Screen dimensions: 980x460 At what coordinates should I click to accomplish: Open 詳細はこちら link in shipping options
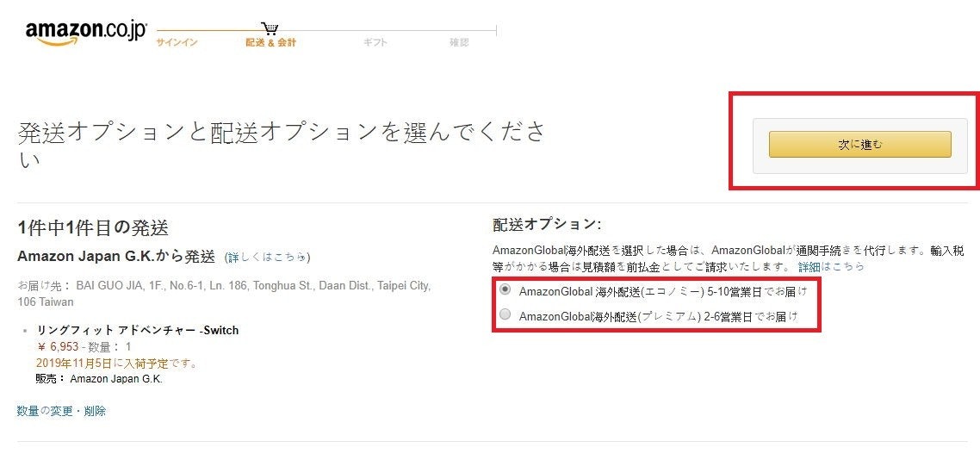click(x=831, y=266)
